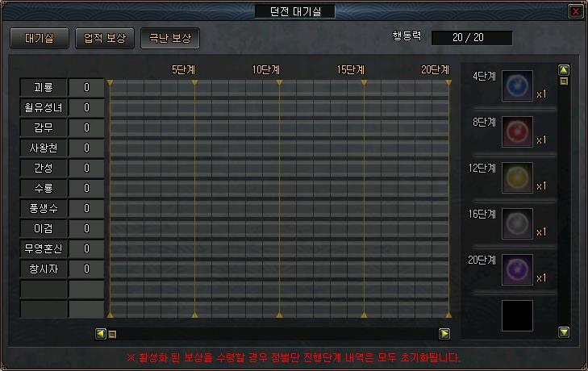Select the 극난 보상 tab
This screenshot has width=588, height=371.
[x=170, y=38]
